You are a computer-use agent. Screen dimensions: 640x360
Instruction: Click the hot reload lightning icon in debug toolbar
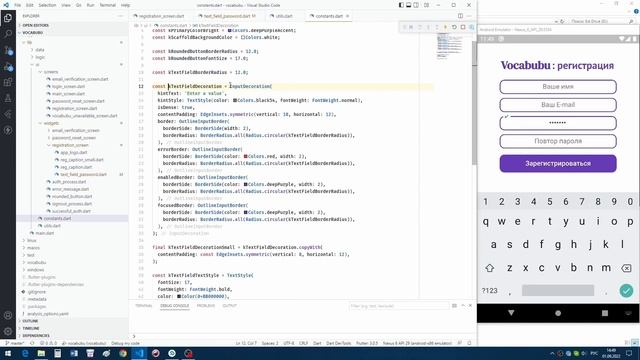[x=445, y=27]
